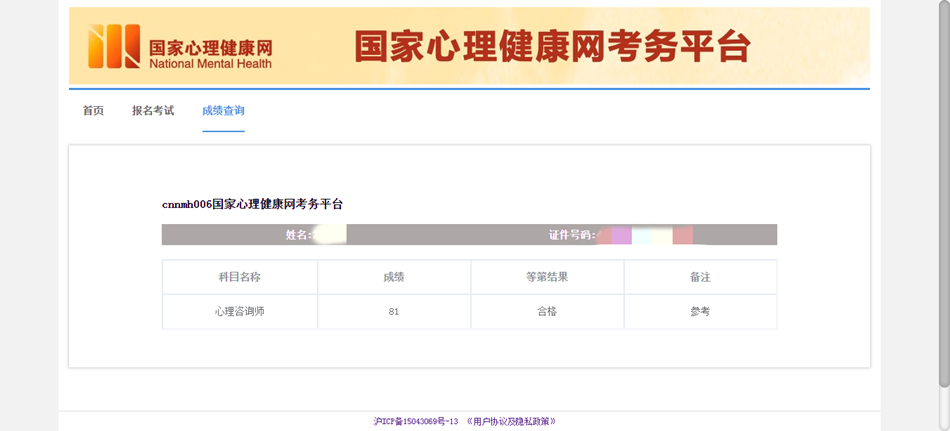Click the 参考 remark cell

[x=700, y=312]
